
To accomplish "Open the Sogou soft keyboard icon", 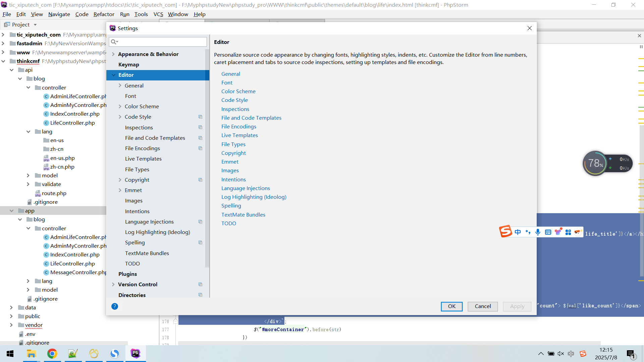I will point(548,232).
